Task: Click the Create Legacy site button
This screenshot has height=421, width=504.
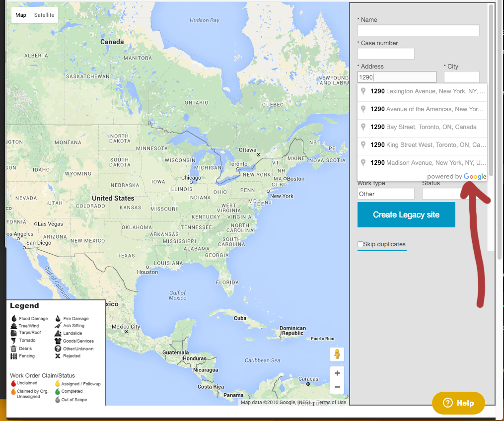Action: 406,214
